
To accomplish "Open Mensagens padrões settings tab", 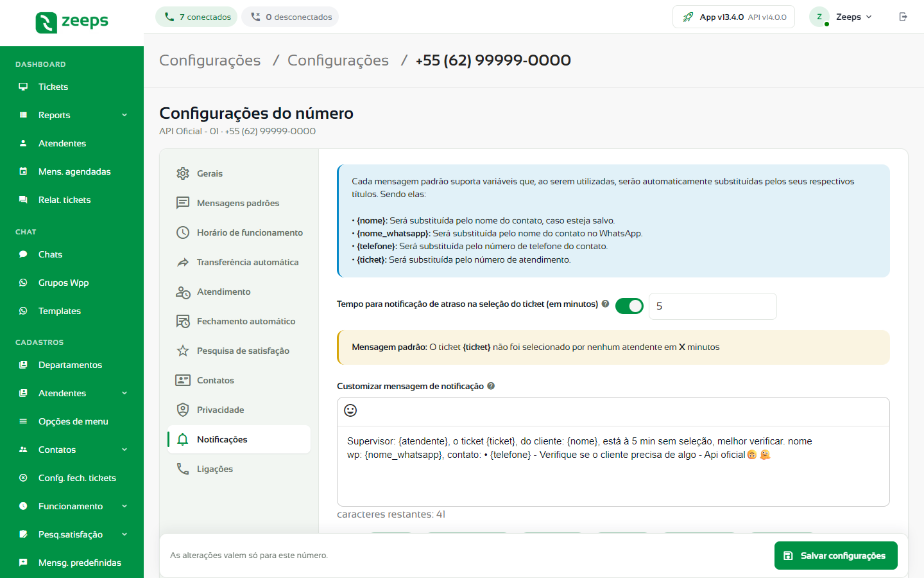I will coord(239,203).
